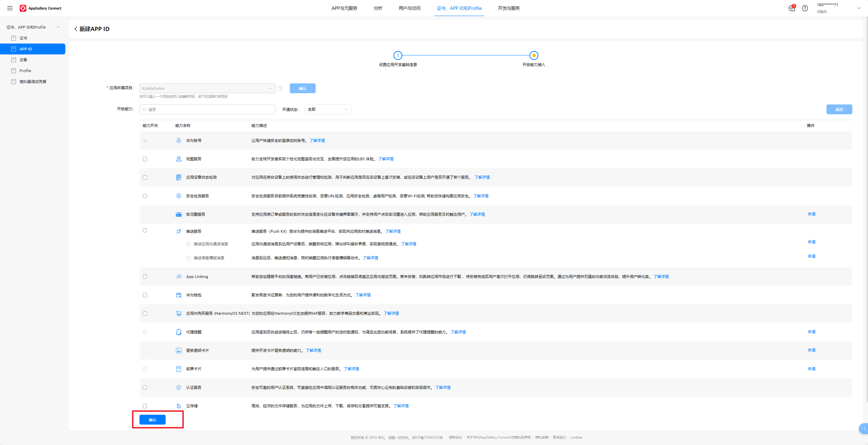Open the 开通状态 全部 dropdown

pos(328,109)
